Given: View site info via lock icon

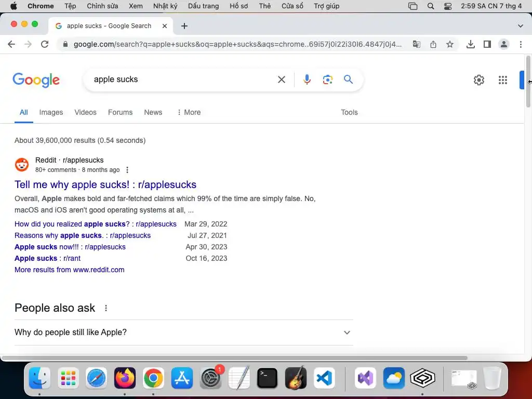Looking at the screenshot, I should click(65, 44).
